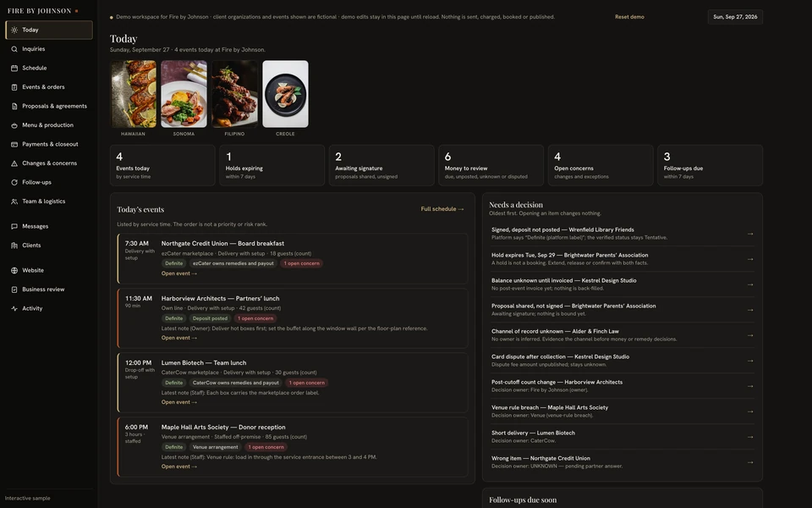This screenshot has width=812, height=508.
Task: Click the Clients building icon
Action: tap(14, 246)
